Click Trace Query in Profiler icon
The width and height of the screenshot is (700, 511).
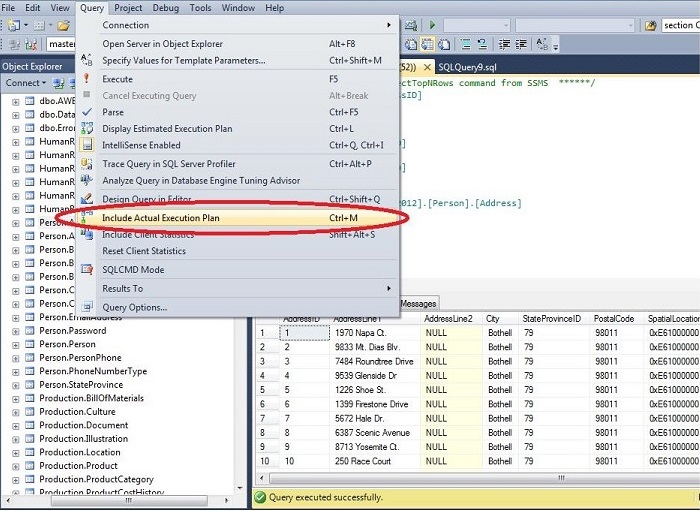click(87, 164)
